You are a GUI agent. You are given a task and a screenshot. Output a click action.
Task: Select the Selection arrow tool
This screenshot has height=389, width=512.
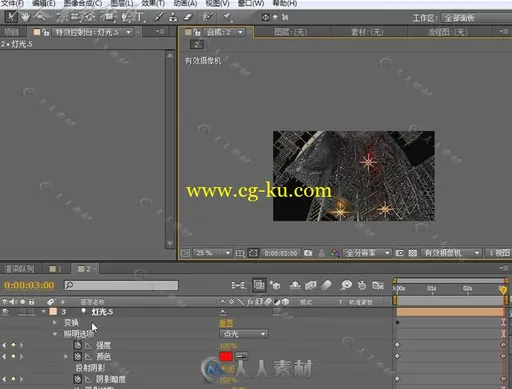[11, 17]
